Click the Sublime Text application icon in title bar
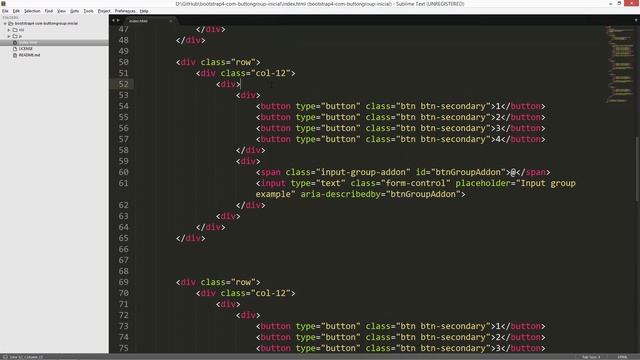This screenshot has width=640, height=360. [x=3, y=3]
